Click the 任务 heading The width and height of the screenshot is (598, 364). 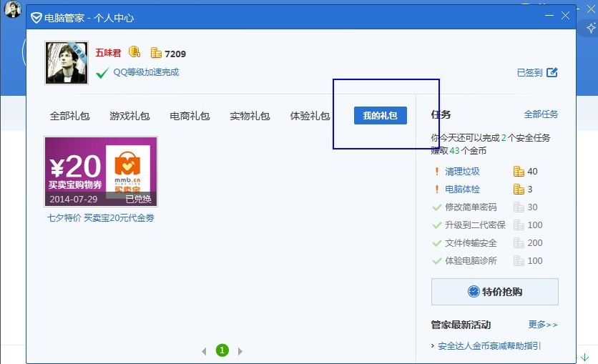coord(441,114)
